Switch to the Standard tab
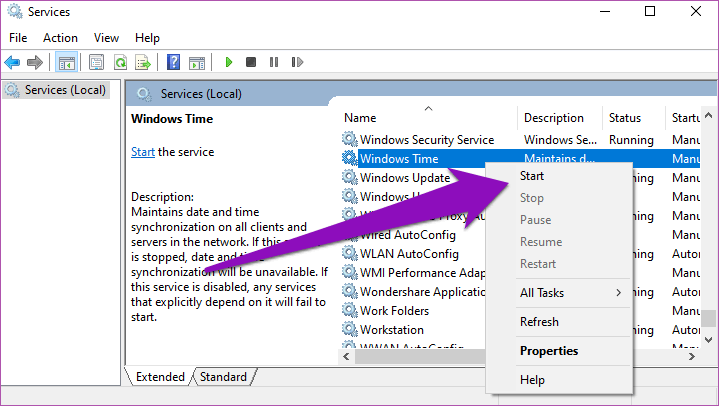This screenshot has width=719, height=406. 223,377
